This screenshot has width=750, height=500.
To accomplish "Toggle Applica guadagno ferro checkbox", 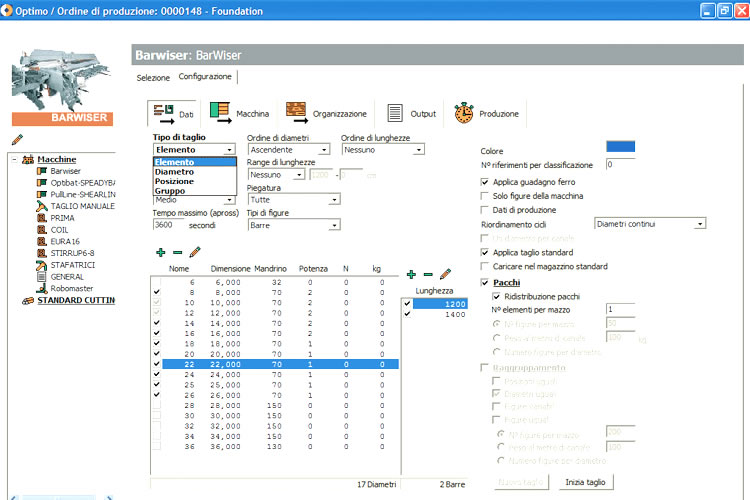I will tap(485, 182).
